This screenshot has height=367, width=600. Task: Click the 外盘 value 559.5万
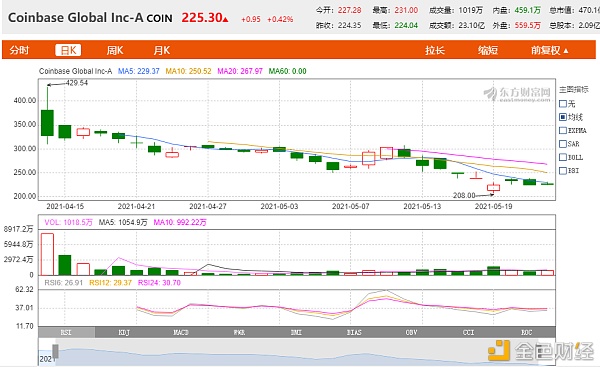coord(527,26)
